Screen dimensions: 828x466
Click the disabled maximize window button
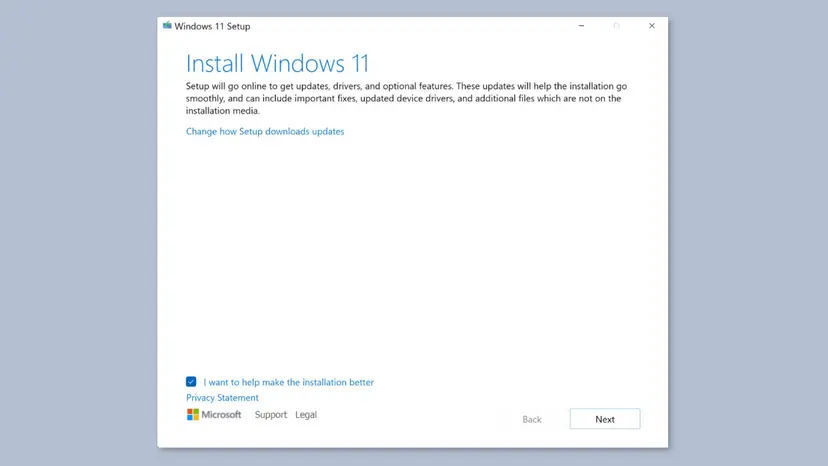(616, 25)
